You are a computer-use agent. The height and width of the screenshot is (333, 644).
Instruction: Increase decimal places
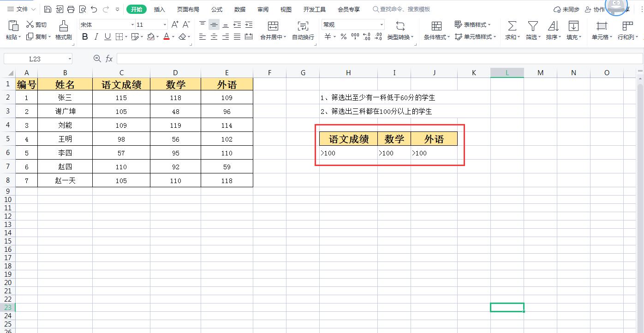[367, 37]
